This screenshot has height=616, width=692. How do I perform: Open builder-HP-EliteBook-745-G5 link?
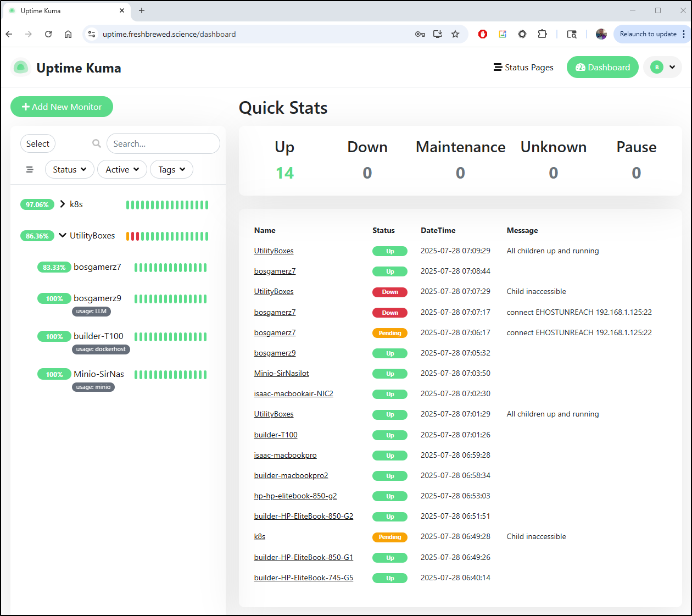[304, 578]
